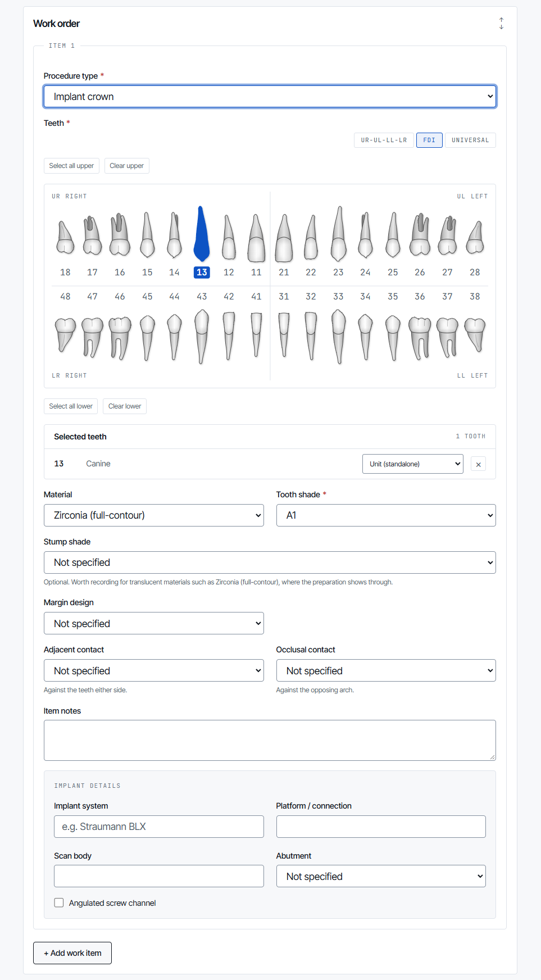Open Adjacent contact dropdown
The width and height of the screenshot is (541, 980).
pyautogui.click(x=154, y=670)
